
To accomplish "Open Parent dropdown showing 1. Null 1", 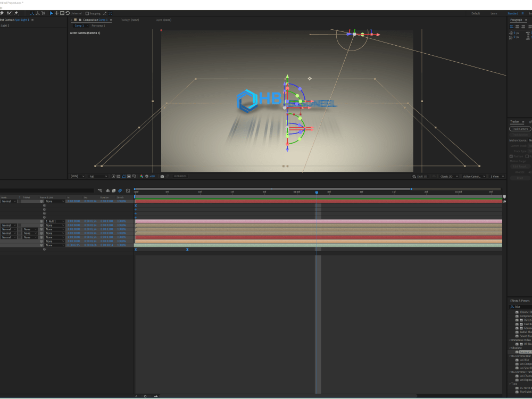I will point(55,221).
